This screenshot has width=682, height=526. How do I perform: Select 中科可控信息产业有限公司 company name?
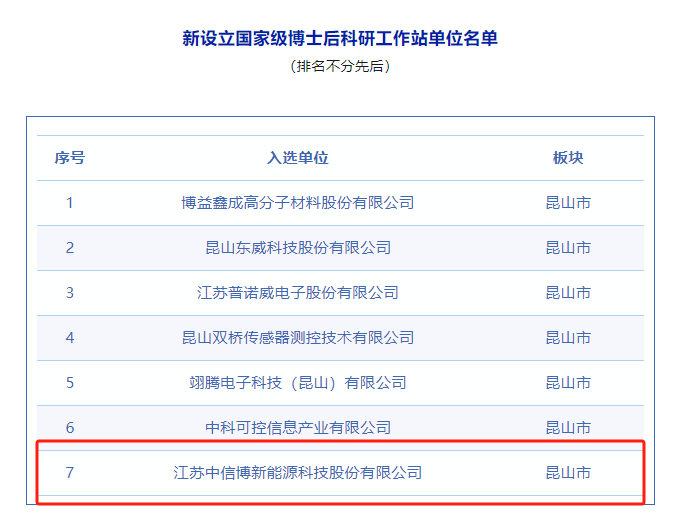coord(297,428)
